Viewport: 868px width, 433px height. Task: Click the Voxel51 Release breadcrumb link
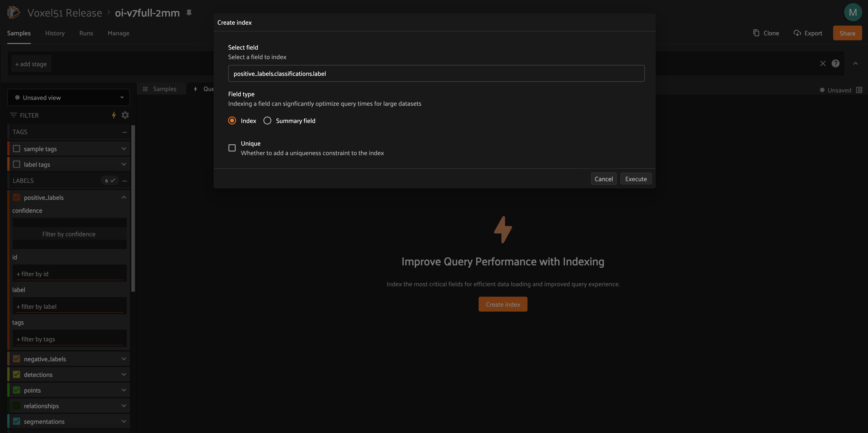65,13
